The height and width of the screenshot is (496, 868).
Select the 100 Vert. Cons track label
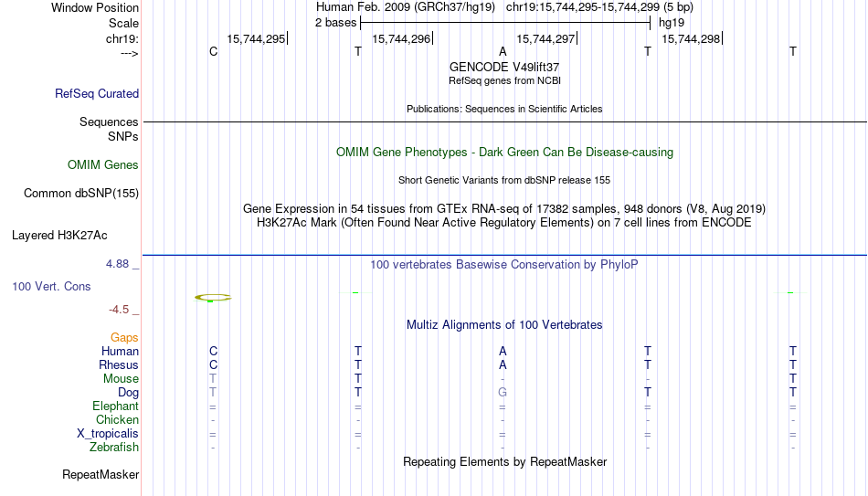pos(51,286)
